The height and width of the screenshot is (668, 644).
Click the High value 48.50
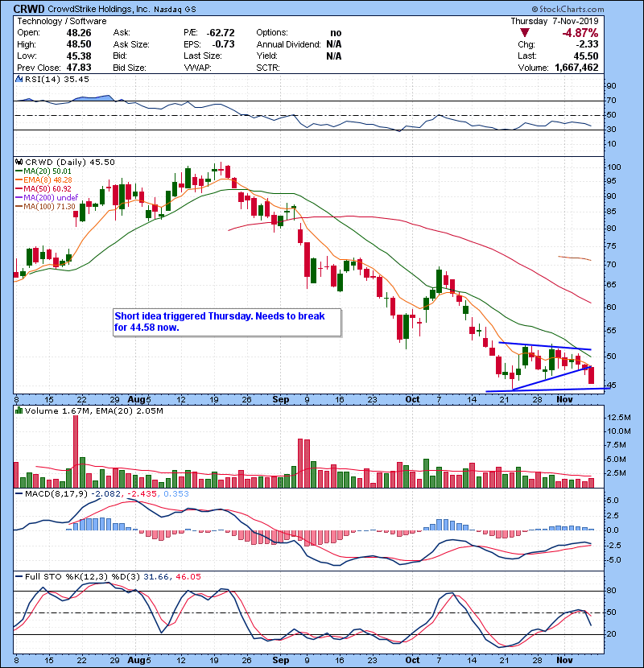tap(79, 44)
